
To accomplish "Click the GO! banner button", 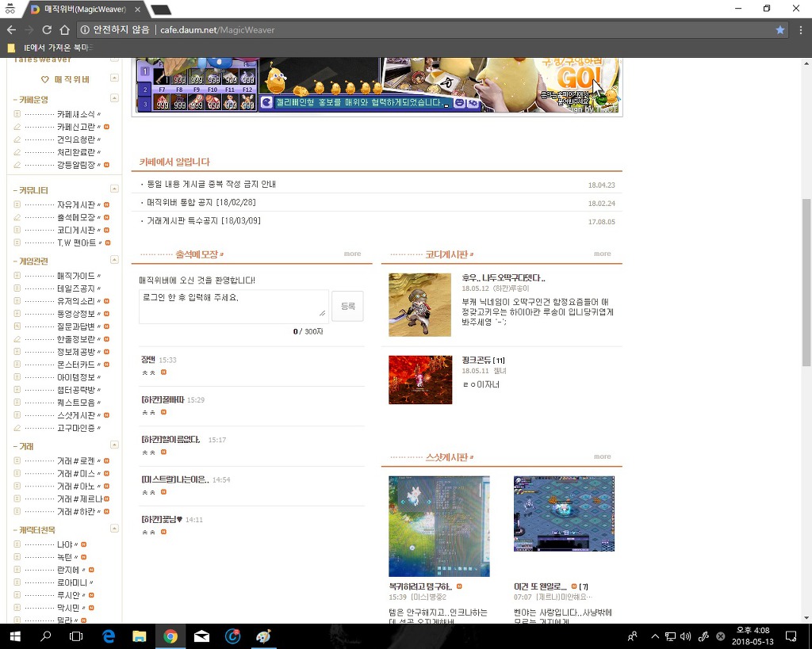I will coord(579,78).
